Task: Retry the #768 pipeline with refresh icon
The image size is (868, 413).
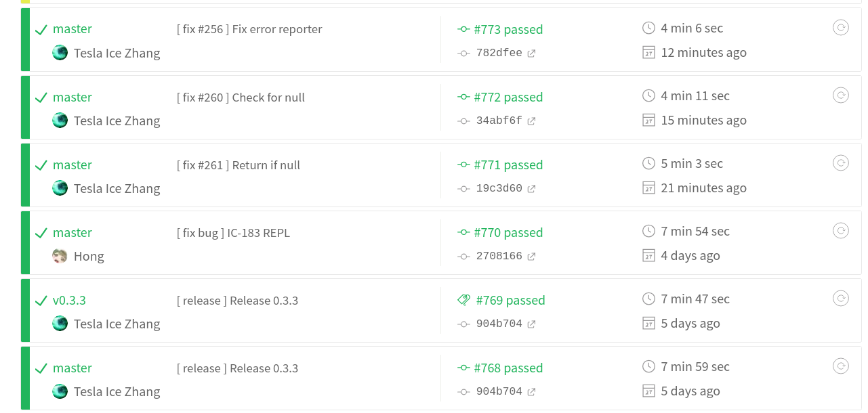Action: [x=841, y=366]
